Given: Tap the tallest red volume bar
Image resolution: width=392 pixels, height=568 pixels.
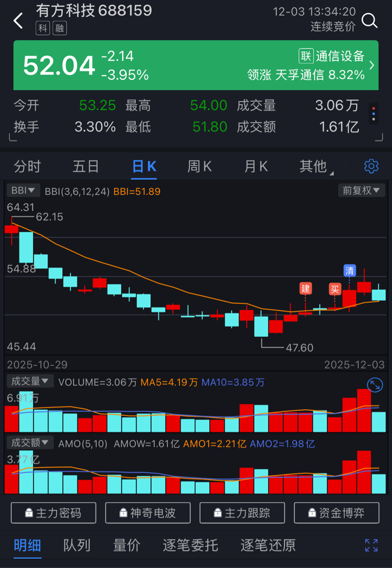Looking at the screenshot, I should [x=364, y=411].
